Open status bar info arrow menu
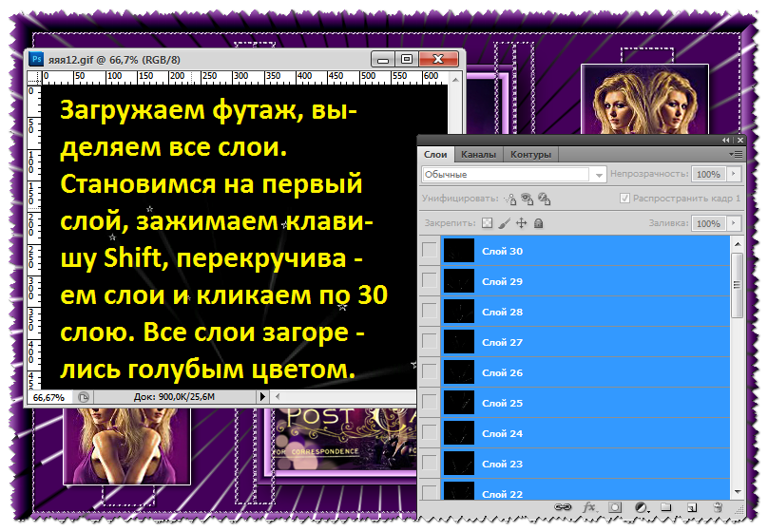 [x=262, y=397]
